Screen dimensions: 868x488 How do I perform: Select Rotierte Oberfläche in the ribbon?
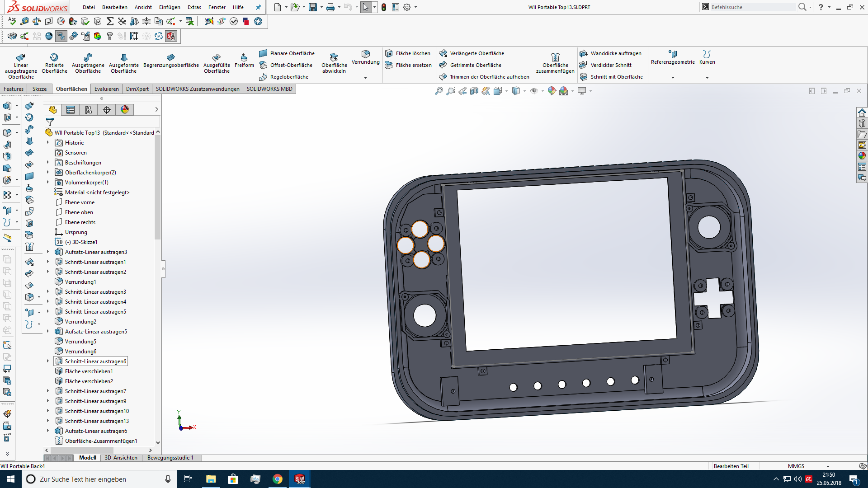[54, 63]
